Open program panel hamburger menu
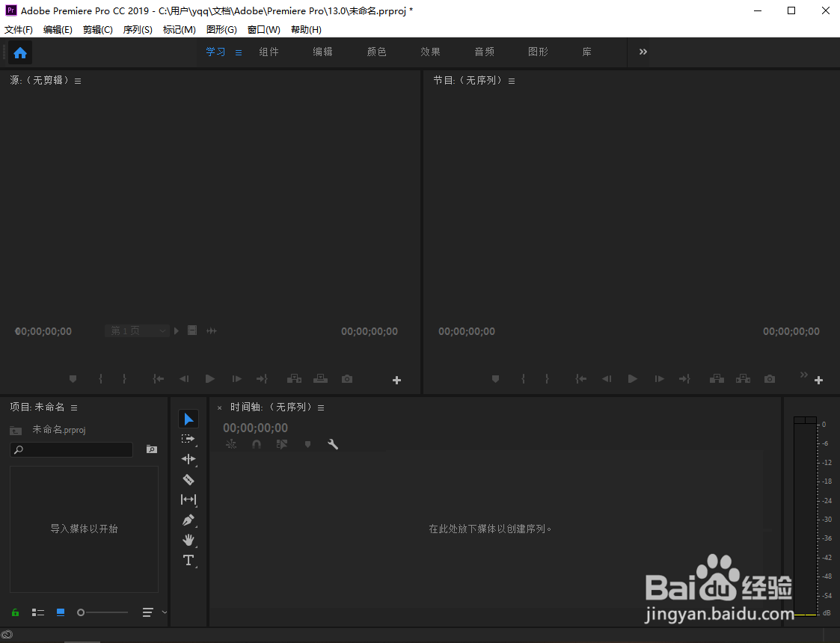This screenshot has width=840, height=643. [x=512, y=81]
